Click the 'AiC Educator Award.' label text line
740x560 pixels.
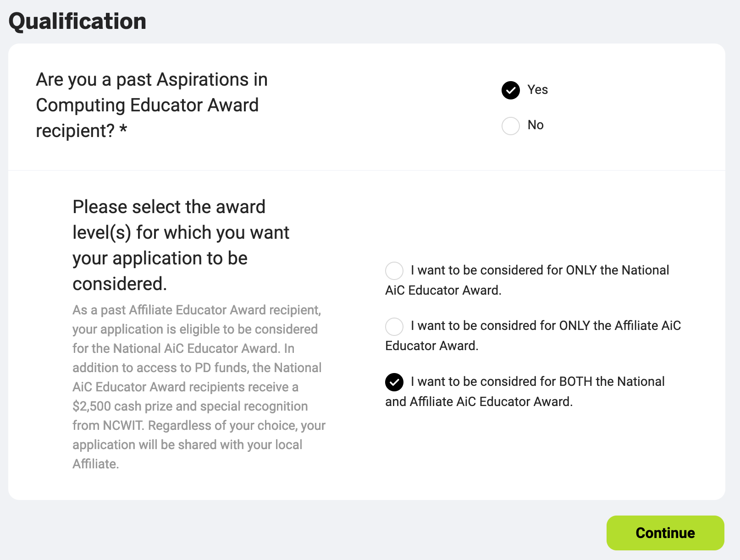pyautogui.click(x=443, y=290)
